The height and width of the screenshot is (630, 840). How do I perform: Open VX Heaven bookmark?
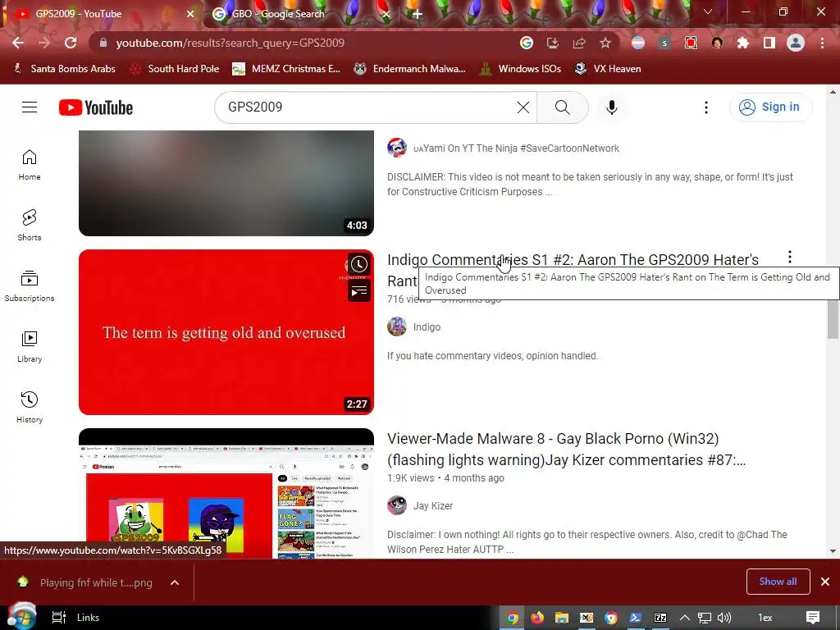[608, 69]
